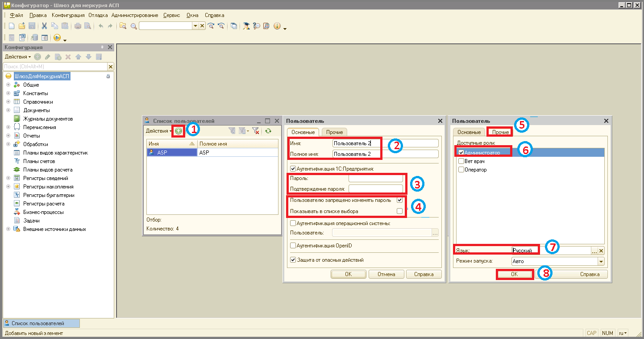The width and height of the screenshot is (644, 339).
Task: Click Move down arrow in the Конфигурация panel
Action: [88, 57]
